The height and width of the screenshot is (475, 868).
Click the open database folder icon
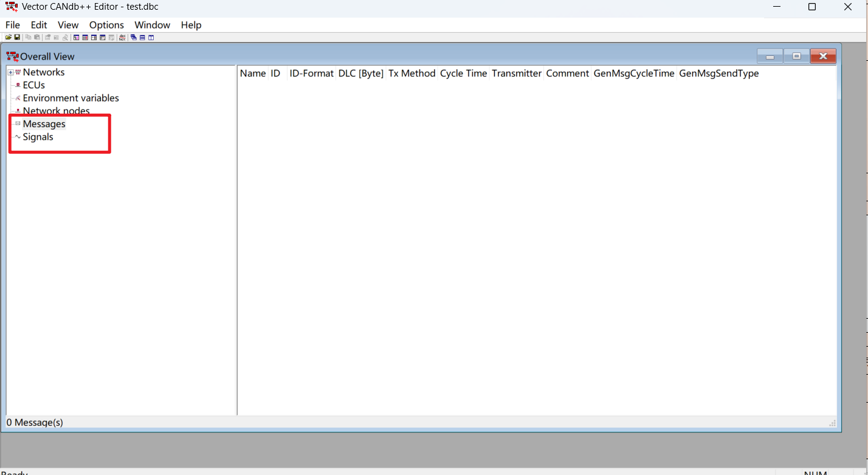pos(9,37)
